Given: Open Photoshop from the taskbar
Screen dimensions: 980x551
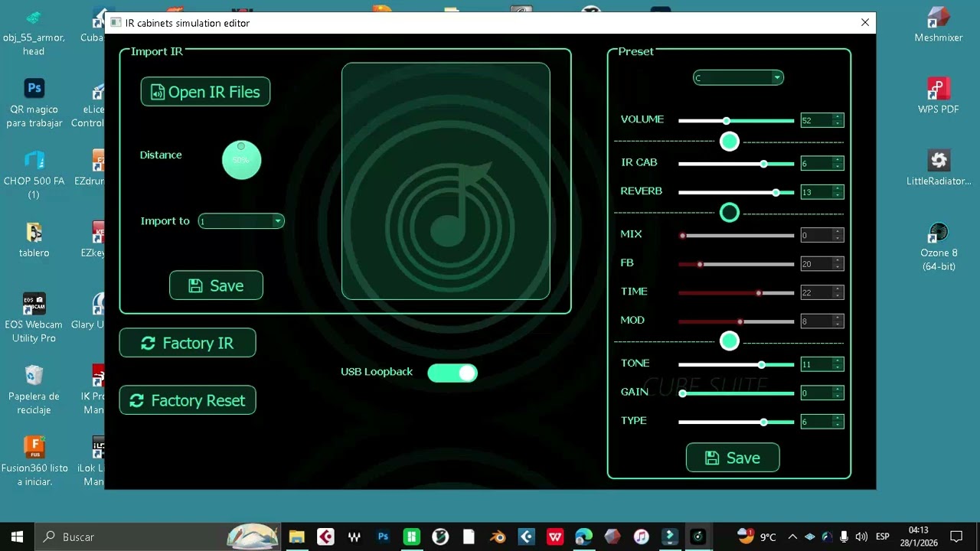Looking at the screenshot, I should point(383,536).
